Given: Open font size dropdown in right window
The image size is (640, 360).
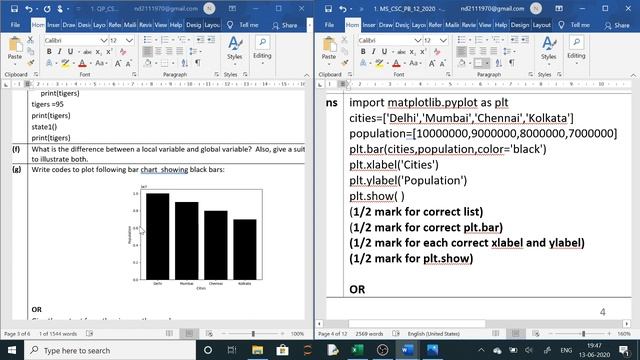Looking at the screenshot, I should [443, 40].
